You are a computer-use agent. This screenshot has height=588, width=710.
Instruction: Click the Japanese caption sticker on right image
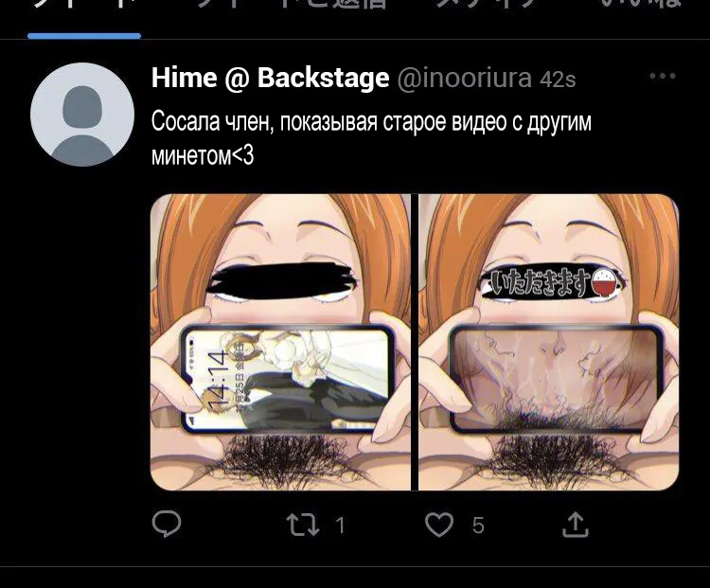pyautogui.click(x=550, y=281)
